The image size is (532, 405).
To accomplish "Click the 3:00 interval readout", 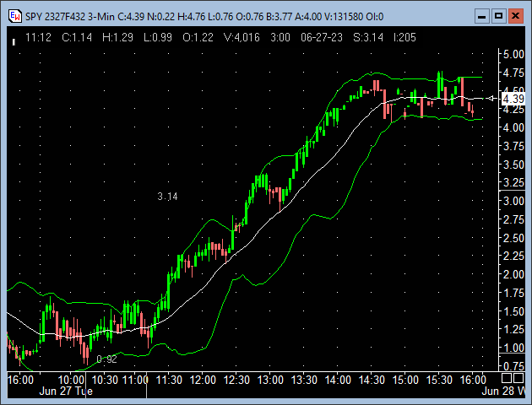I will pos(280,37).
